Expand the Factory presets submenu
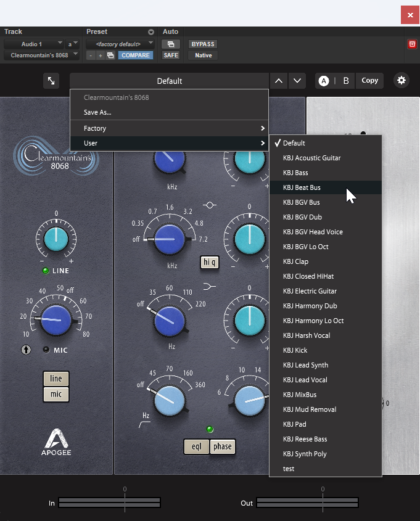 coord(169,128)
